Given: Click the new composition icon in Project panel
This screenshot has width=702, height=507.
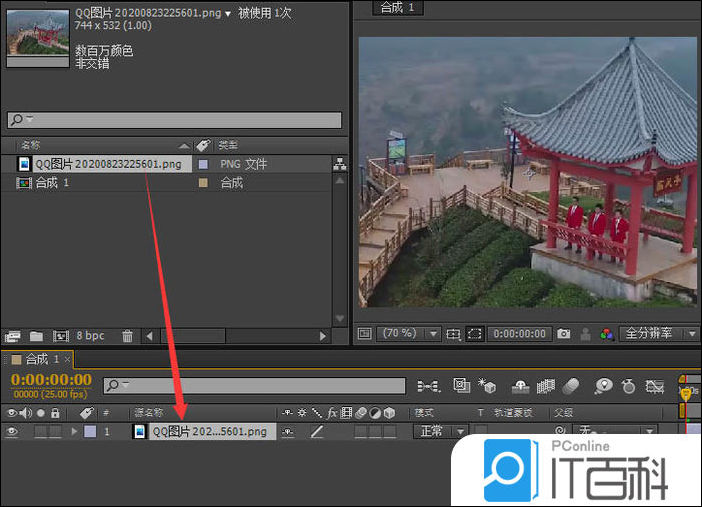Looking at the screenshot, I should (60, 336).
